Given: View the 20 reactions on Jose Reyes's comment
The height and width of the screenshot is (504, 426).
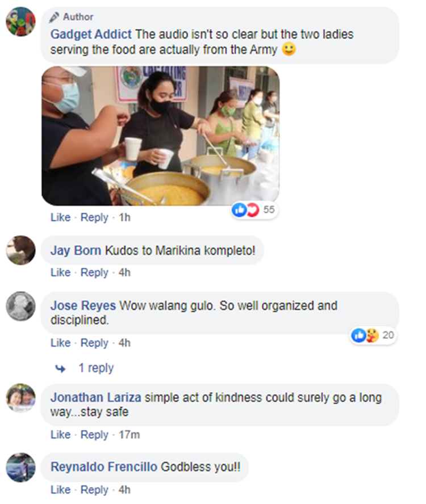Looking at the screenshot, I should [373, 335].
